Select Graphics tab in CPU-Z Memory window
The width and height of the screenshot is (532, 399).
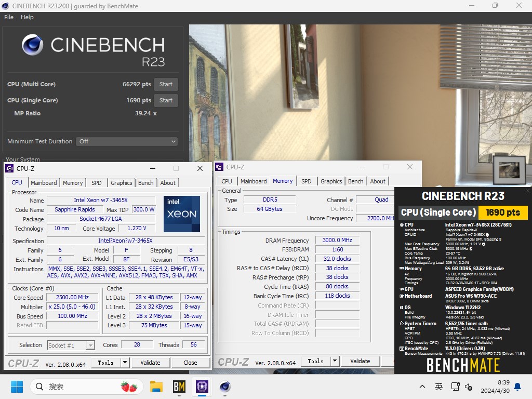click(331, 181)
